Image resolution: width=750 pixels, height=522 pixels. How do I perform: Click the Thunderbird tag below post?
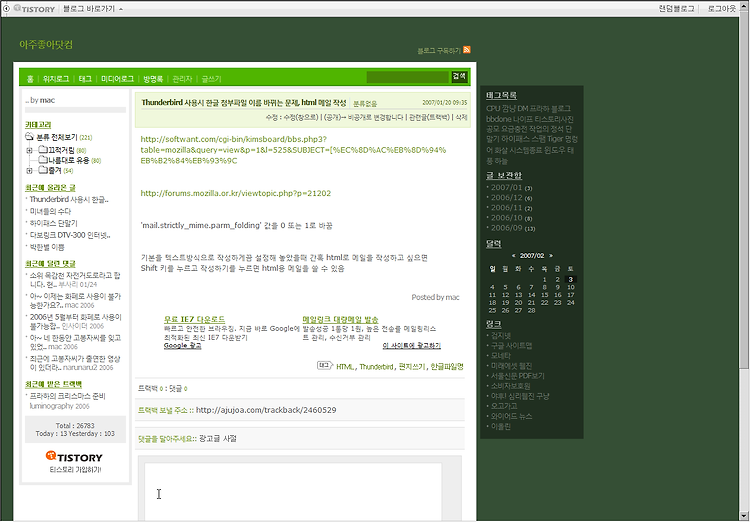click(376, 367)
